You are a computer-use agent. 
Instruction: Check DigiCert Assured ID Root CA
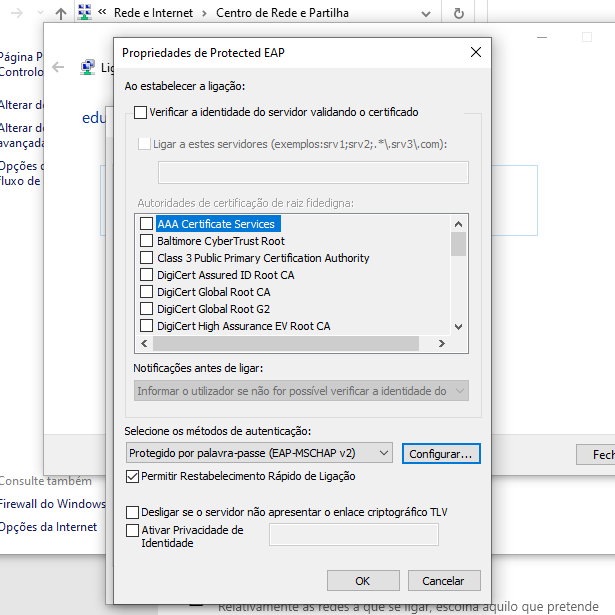pyautogui.click(x=146, y=275)
